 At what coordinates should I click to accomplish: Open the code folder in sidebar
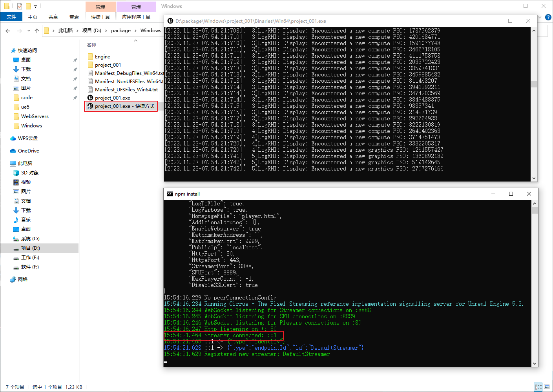tap(27, 98)
